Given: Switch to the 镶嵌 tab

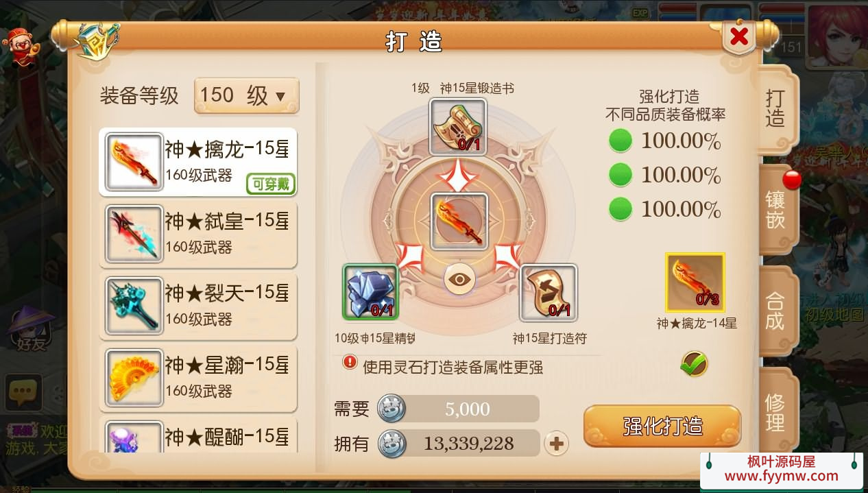Looking at the screenshot, I should pos(776,209).
